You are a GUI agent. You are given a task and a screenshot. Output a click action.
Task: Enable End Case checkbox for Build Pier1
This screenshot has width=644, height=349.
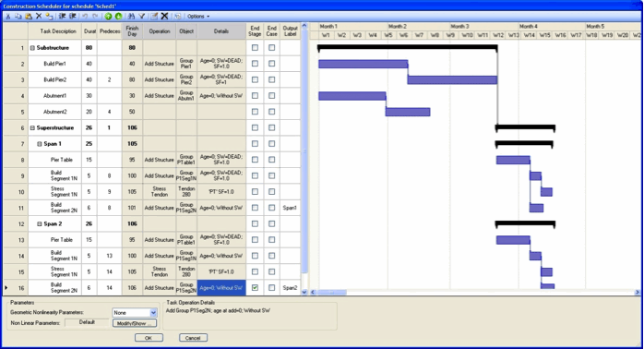tap(271, 64)
